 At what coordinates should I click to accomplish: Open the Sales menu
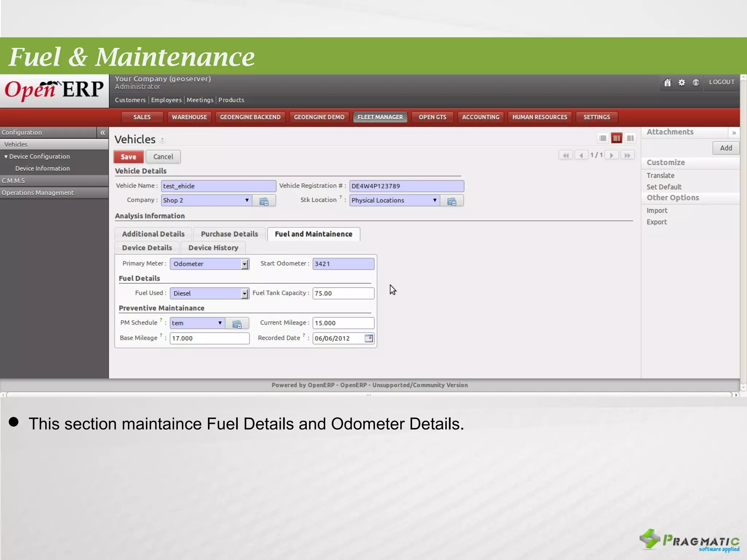(x=142, y=117)
